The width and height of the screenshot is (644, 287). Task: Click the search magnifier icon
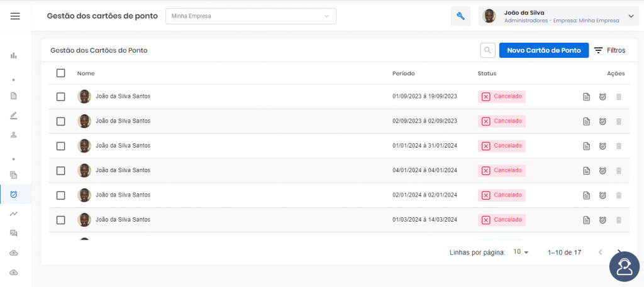[487, 50]
